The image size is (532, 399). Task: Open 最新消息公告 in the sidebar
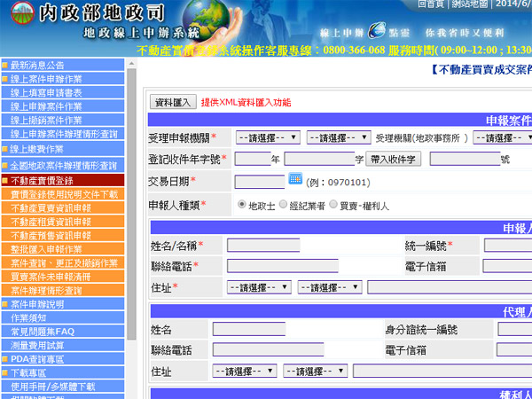coord(37,66)
